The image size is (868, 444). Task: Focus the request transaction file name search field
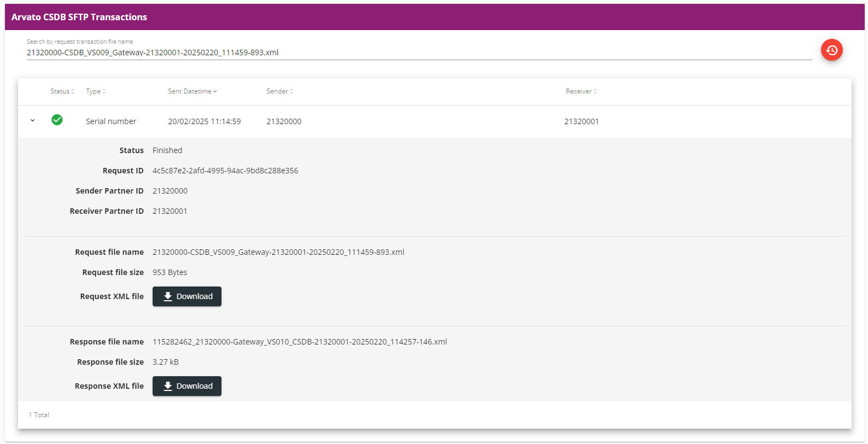[419, 52]
